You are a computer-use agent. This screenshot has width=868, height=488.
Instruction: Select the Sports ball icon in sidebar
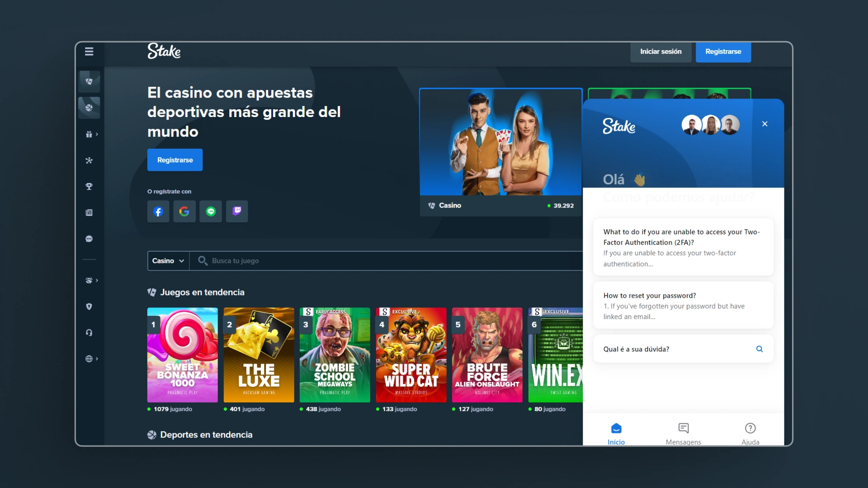pyautogui.click(x=89, y=108)
